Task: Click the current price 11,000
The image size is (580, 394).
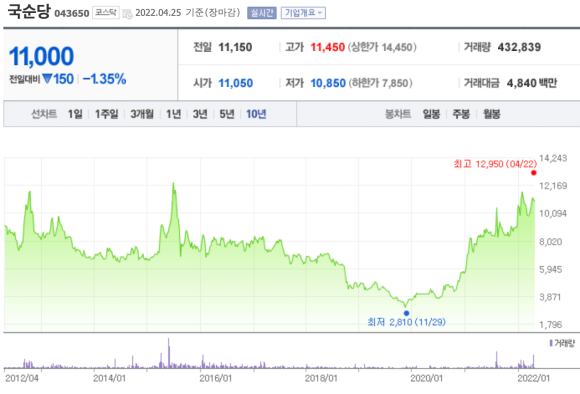Action: (x=41, y=56)
